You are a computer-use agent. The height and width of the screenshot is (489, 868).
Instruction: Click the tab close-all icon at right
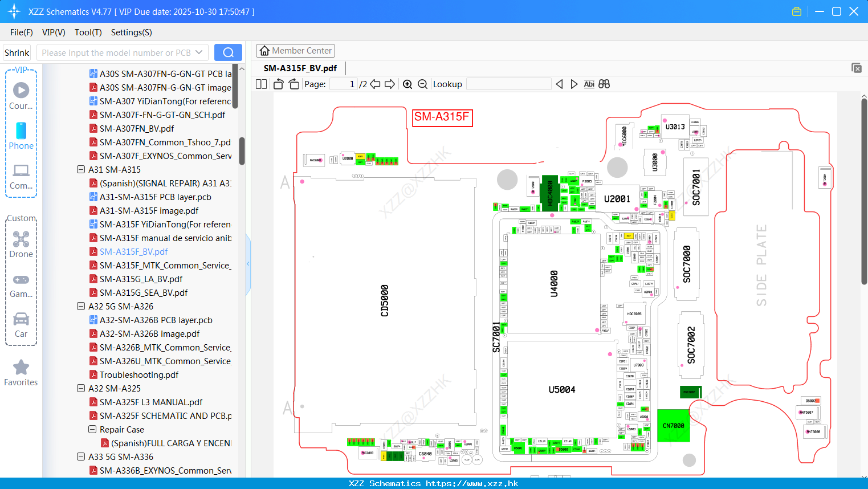pos(857,68)
